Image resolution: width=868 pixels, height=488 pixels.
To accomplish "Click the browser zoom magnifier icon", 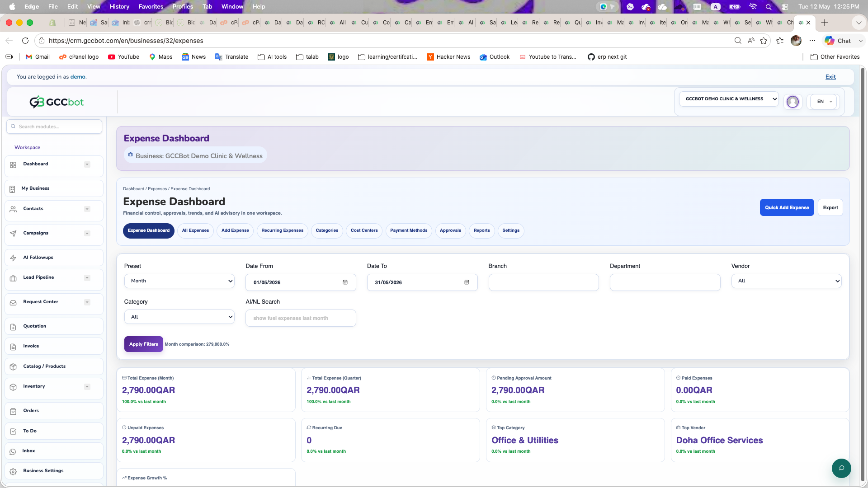I will pyautogui.click(x=738, y=41).
